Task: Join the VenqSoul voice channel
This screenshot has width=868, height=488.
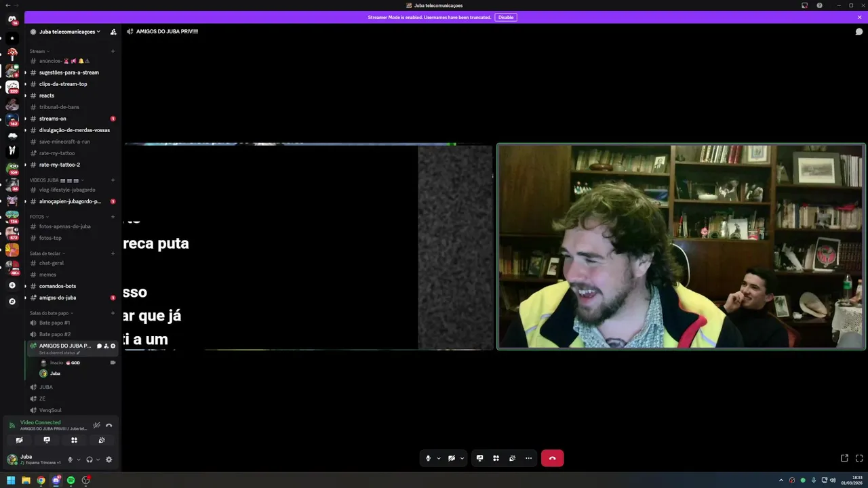Action: [73, 410]
